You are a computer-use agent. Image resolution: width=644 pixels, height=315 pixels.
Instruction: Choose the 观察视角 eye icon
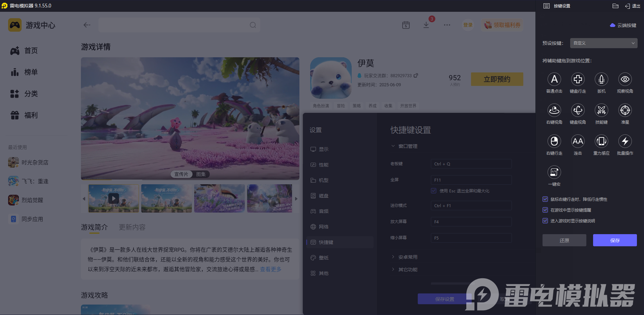pyautogui.click(x=625, y=80)
